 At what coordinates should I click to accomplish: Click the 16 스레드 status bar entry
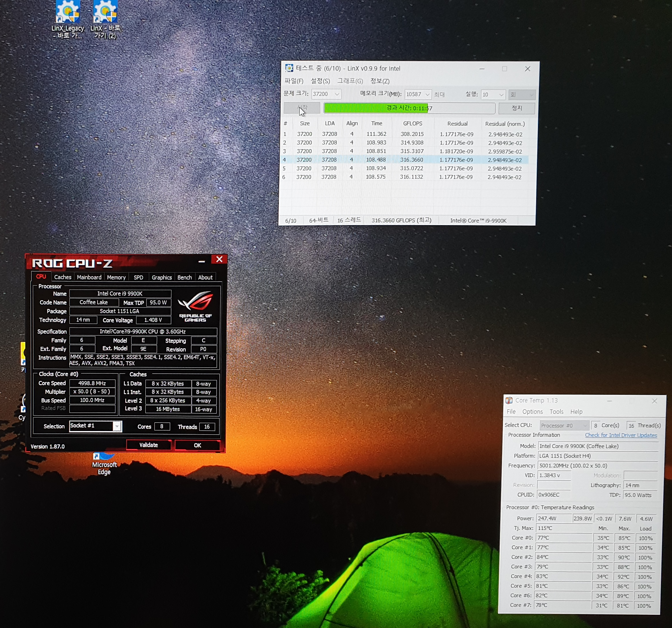(349, 220)
